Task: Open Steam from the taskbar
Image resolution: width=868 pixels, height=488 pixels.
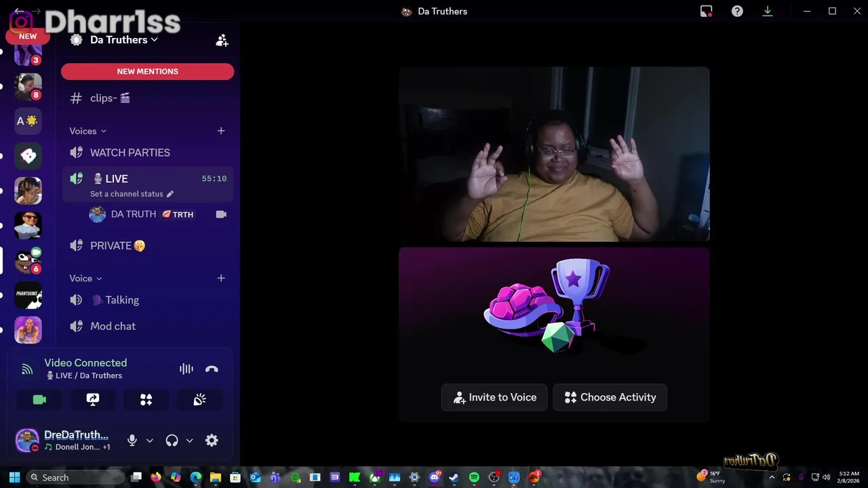Action: [x=454, y=477]
